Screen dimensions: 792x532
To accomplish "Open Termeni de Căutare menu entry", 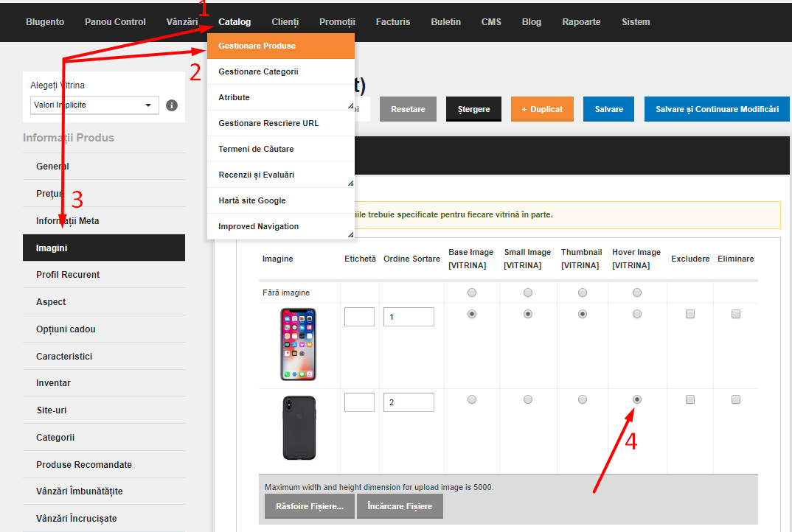I will 281,149.
